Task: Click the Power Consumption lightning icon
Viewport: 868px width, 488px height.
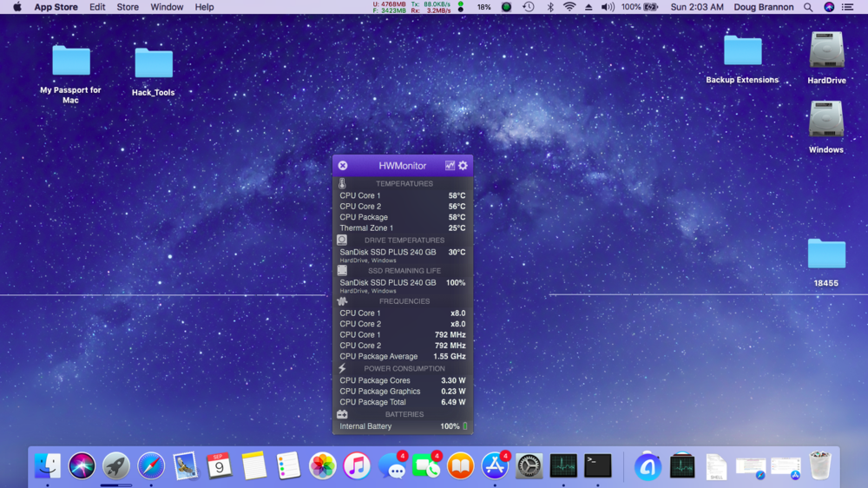Action: [342, 368]
